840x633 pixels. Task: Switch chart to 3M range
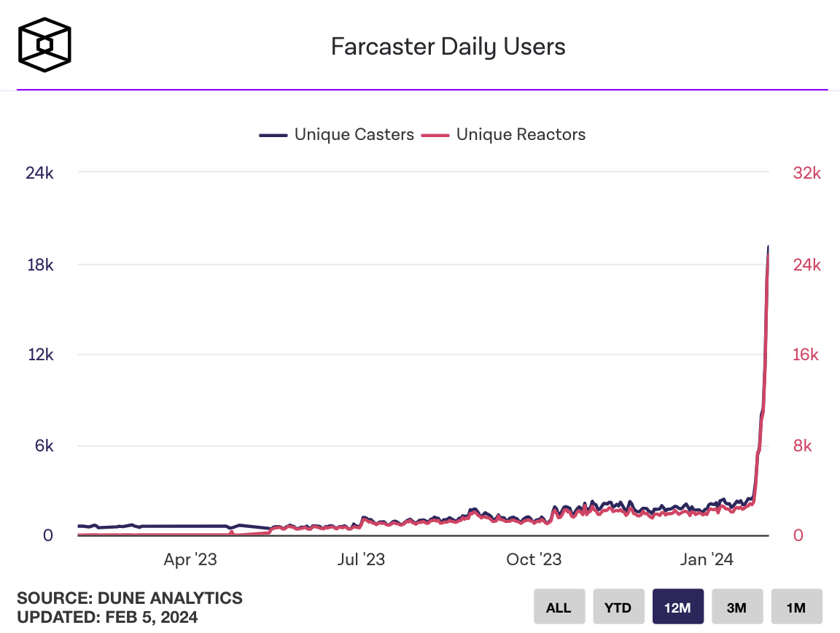pos(736,607)
